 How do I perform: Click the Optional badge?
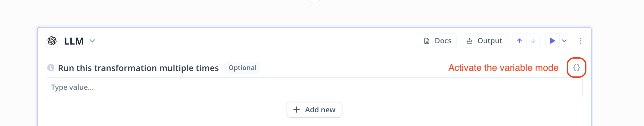coord(242,68)
